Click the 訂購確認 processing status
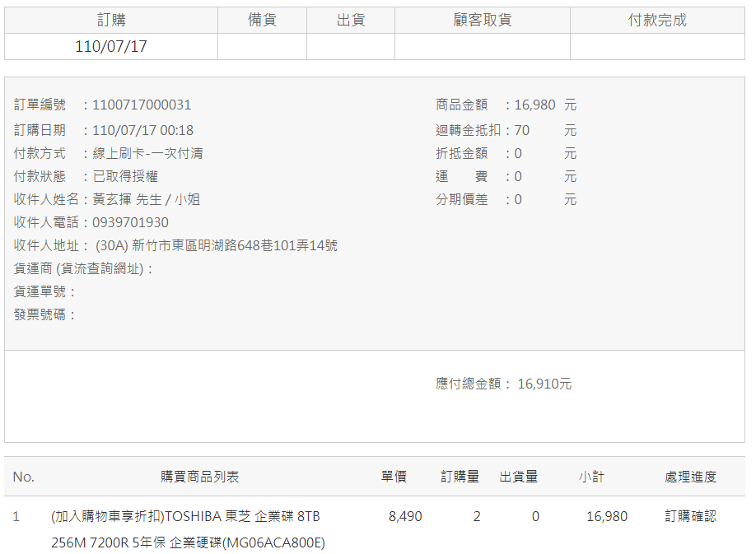Image resolution: width=756 pixels, height=554 pixels. [690, 516]
